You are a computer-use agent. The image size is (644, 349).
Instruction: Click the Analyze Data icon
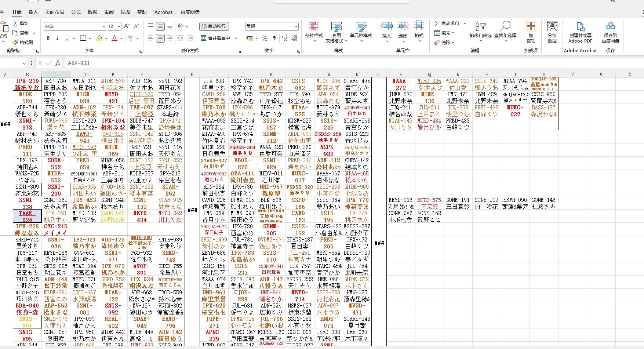552,27
